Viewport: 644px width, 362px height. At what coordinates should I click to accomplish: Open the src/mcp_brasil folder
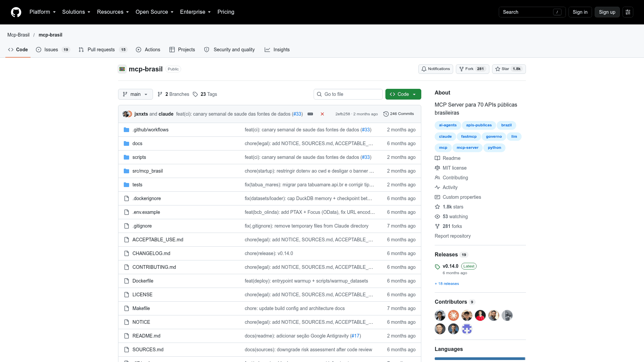[x=148, y=171]
